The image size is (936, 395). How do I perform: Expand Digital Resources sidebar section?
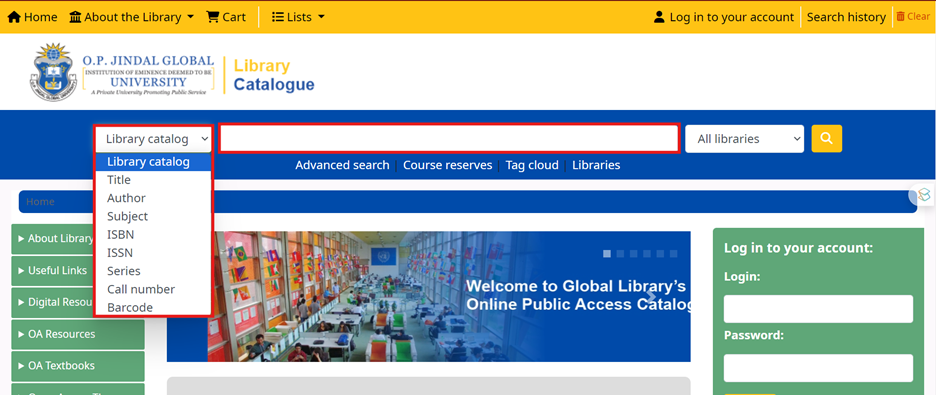tap(53, 302)
